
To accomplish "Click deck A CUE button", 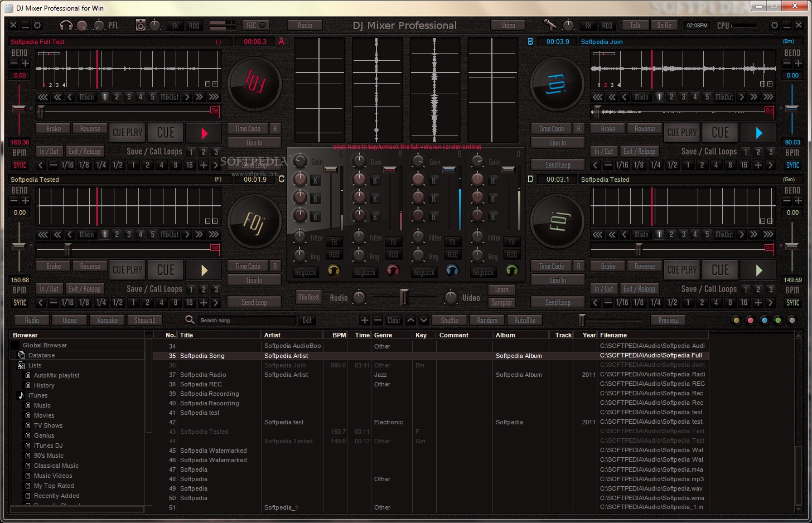I will [166, 133].
